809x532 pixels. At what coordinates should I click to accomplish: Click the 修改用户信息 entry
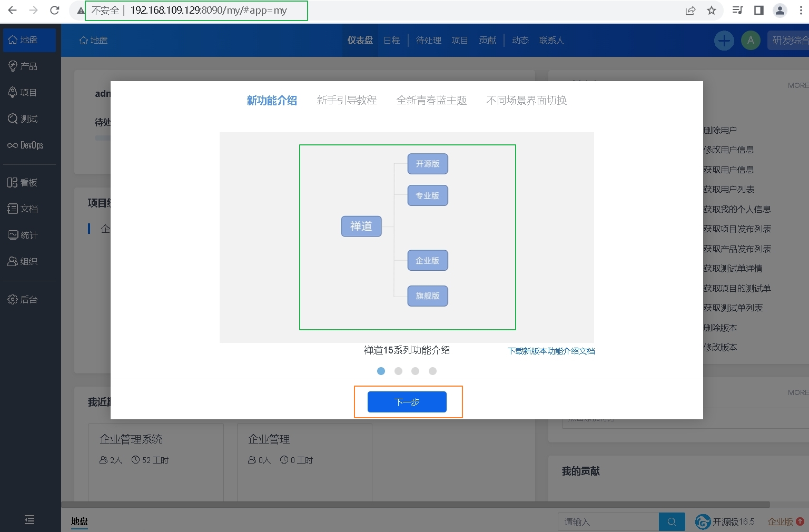pyautogui.click(x=729, y=150)
